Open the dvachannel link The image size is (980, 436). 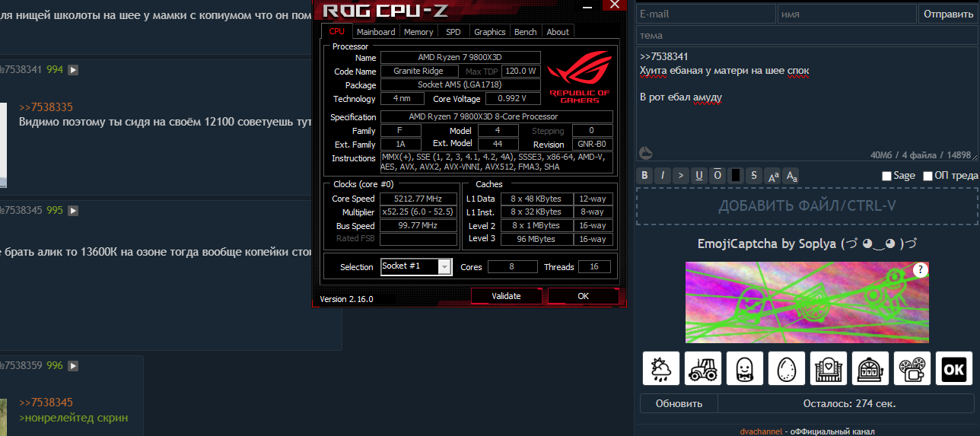[x=761, y=431]
